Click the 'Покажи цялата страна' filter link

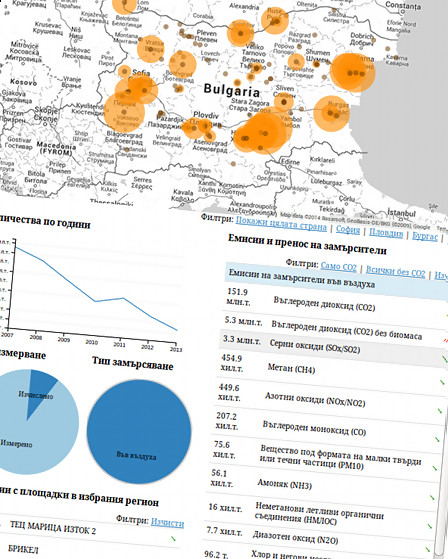281,223
